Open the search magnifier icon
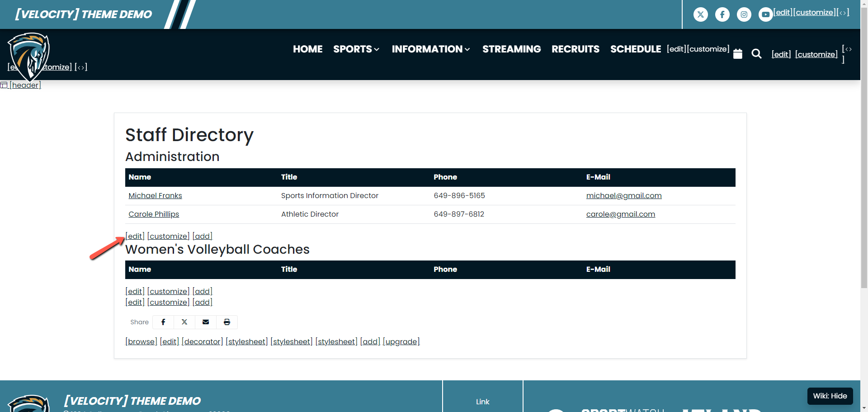The width and height of the screenshot is (868, 412). point(756,54)
